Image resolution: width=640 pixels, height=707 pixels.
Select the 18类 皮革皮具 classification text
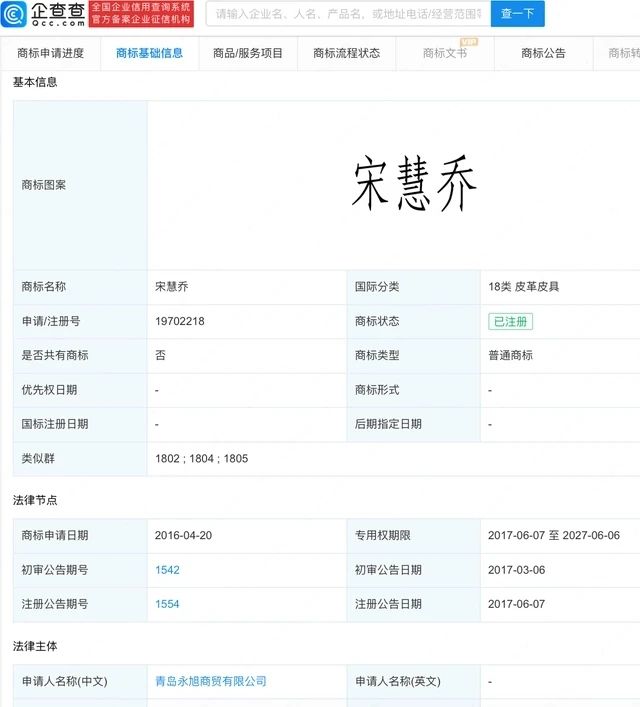click(x=523, y=287)
